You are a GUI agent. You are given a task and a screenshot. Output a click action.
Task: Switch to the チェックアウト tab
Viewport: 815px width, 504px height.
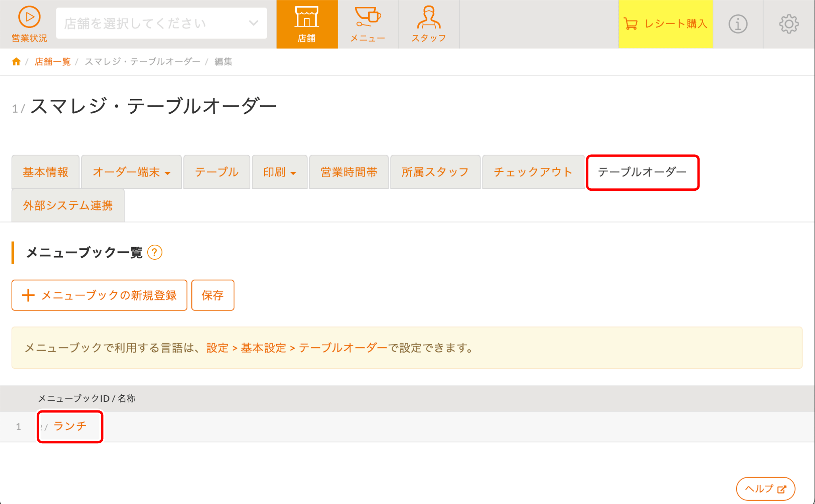coord(533,172)
